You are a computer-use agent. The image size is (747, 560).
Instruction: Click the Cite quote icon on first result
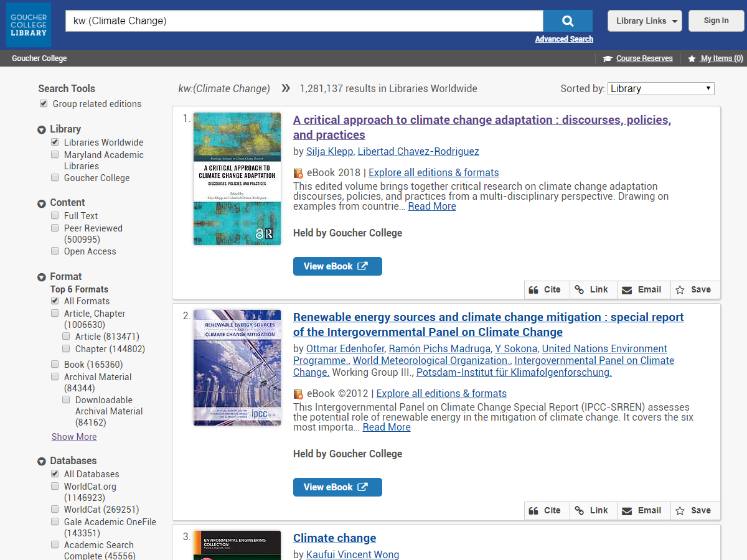pyautogui.click(x=533, y=290)
